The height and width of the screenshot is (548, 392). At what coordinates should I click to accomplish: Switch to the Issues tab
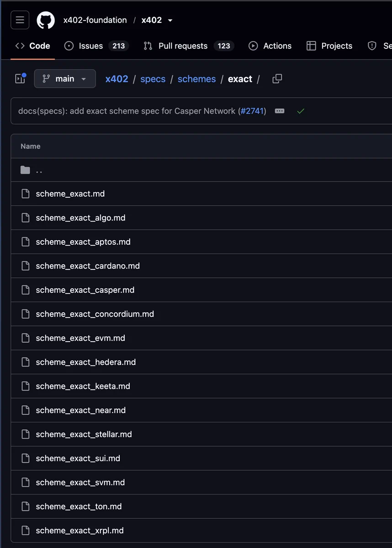pos(96,46)
